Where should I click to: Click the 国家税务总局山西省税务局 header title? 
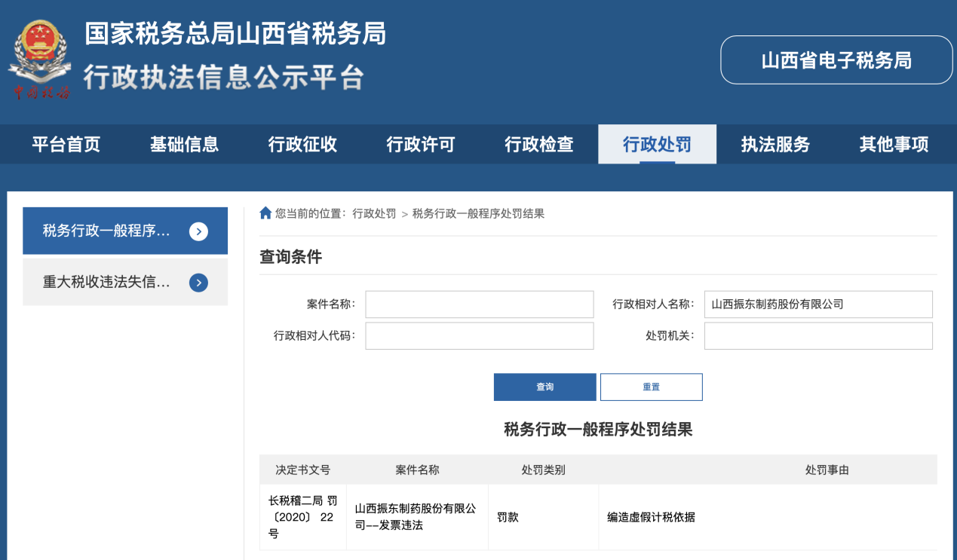235,34
